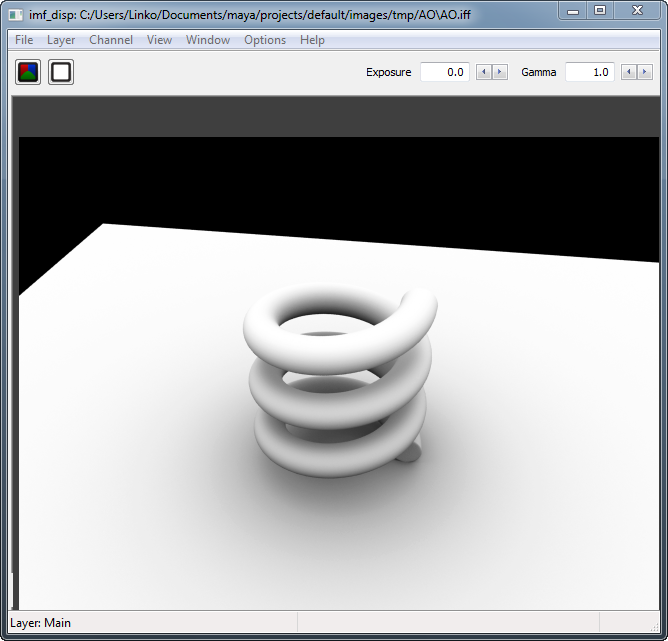668x641 pixels.
Task: Open the Help menu
Action: (x=312, y=40)
